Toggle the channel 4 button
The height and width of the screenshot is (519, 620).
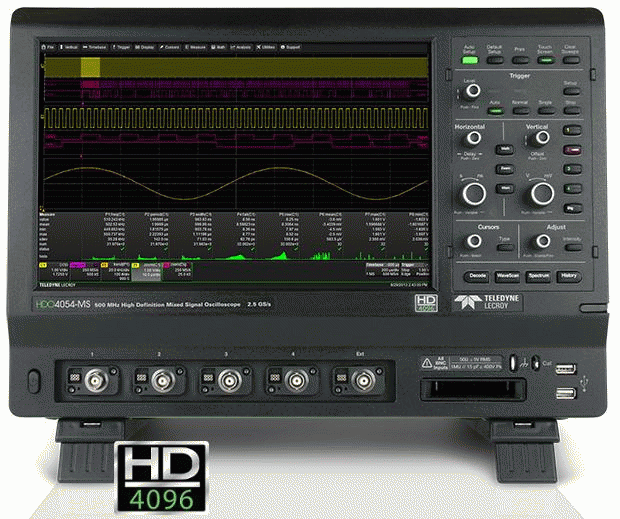pyautogui.click(x=572, y=189)
